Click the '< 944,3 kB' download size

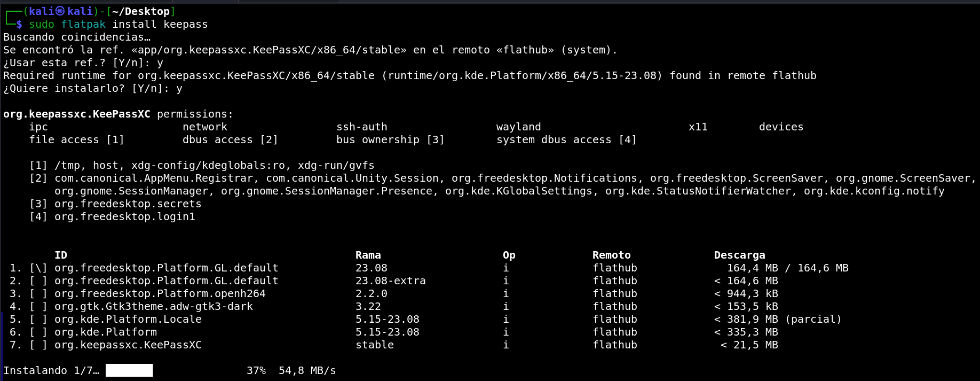tap(746, 293)
